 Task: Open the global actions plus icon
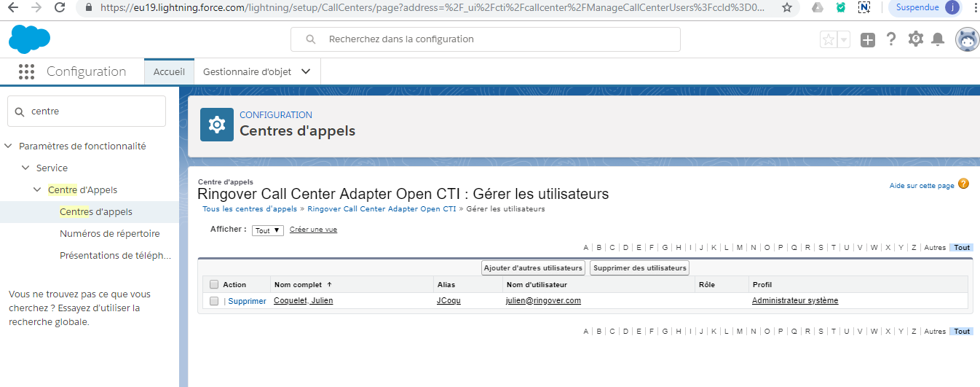click(x=867, y=40)
